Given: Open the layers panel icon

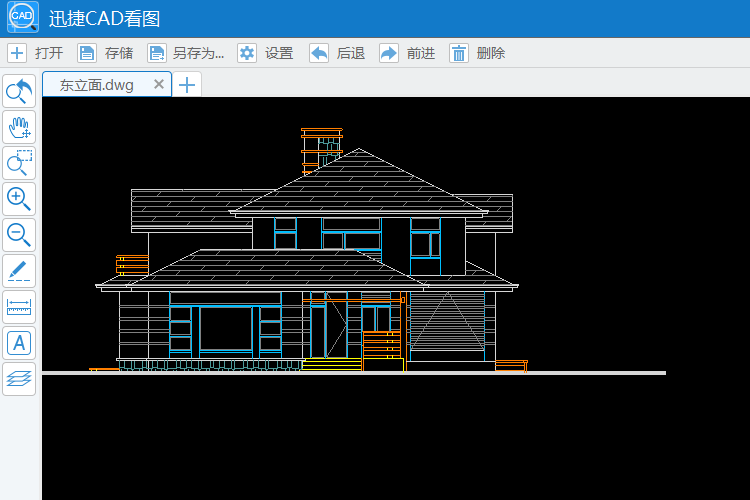Looking at the screenshot, I should coord(19,378).
